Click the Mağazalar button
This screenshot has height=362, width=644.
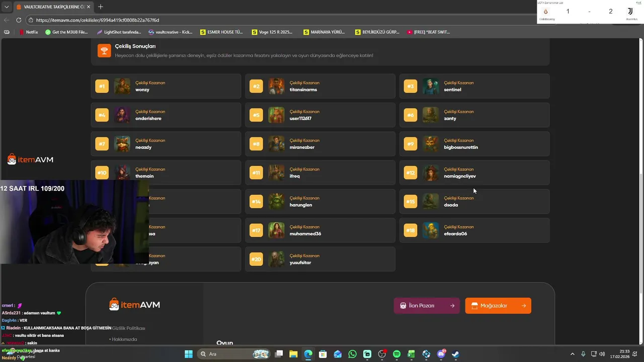(498, 306)
